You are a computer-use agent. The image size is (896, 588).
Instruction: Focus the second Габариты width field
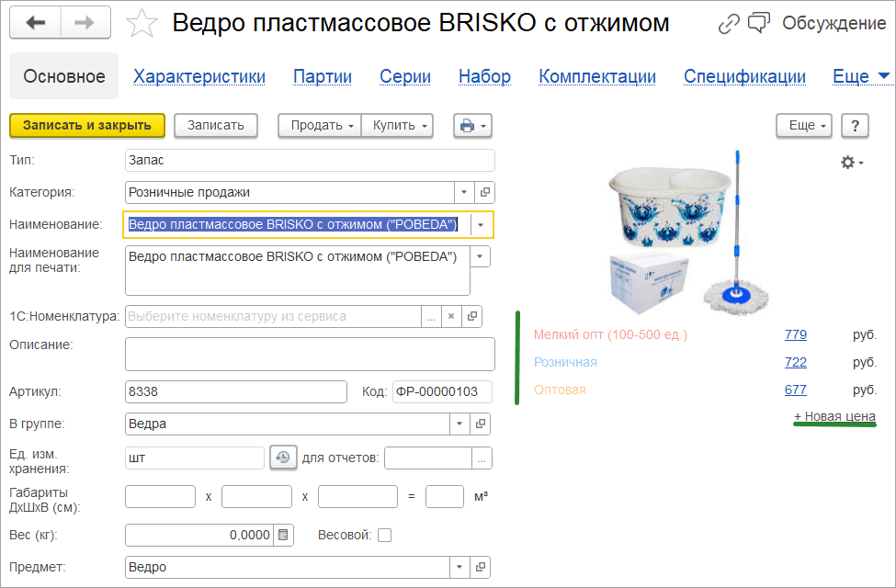[256, 496]
